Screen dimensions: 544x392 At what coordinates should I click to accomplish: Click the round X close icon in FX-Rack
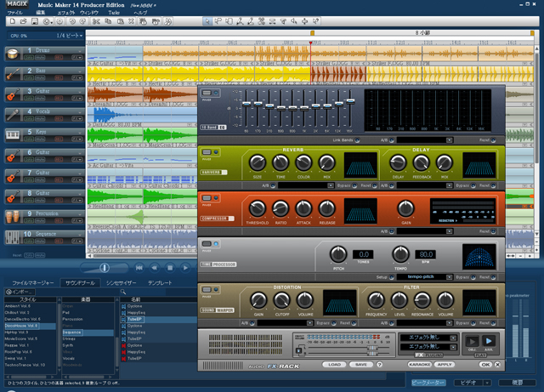click(x=497, y=365)
